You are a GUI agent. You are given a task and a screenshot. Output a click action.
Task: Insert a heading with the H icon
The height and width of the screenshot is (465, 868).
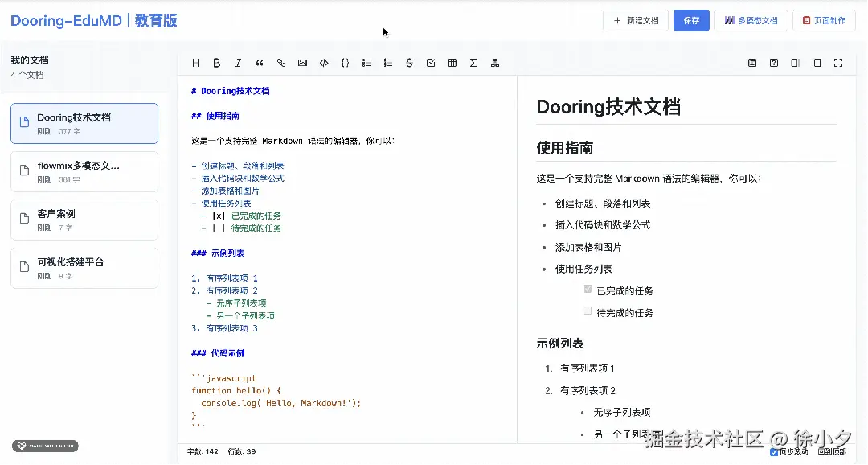(x=195, y=64)
